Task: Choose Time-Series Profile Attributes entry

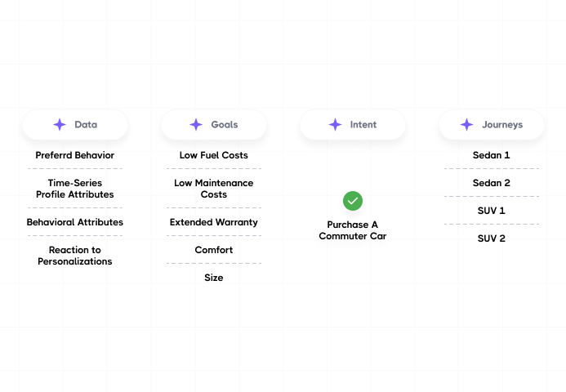Action: tap(75, 189)
